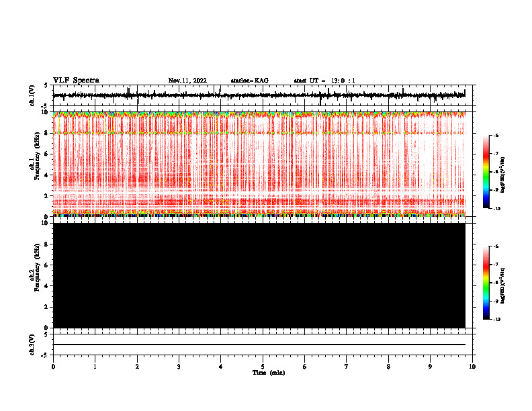Click time axis tick label '10'
The width and height of the screenshot is (532, 411).
(472, 367)
